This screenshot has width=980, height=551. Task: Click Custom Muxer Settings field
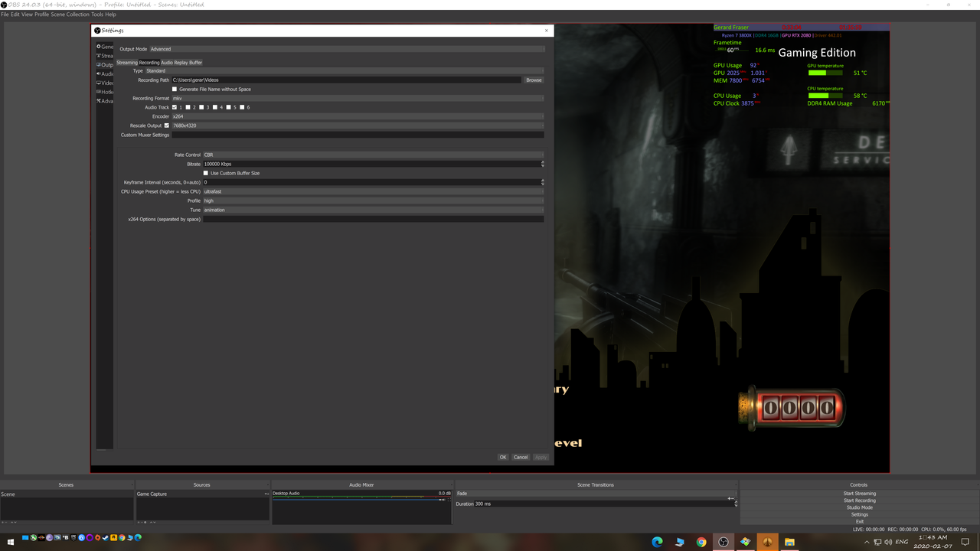(x=358, y=135)
